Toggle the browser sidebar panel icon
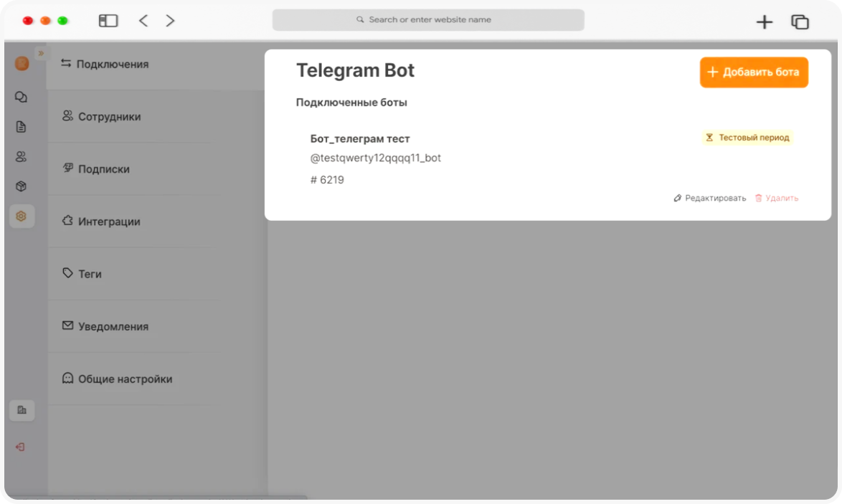Screen dimensions: 842x504 (x=108, y=20)
